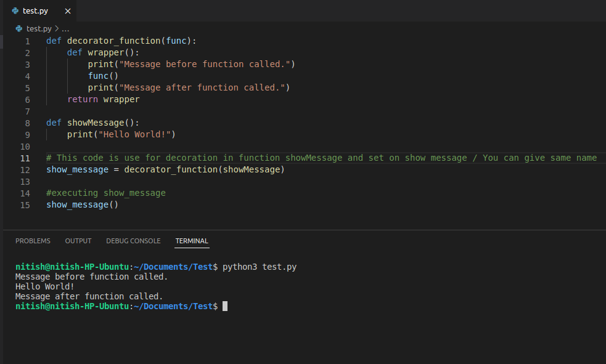Open the OUTPUT panel tab
The width and height of the screenshot is (606, 364).
pyautogui.click(x=78, y=241)
